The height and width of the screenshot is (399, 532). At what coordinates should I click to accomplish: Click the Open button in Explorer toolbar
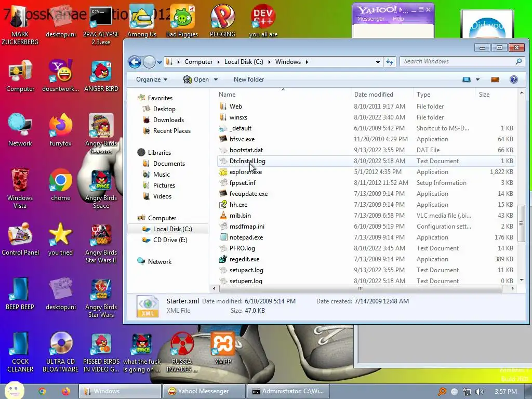(x=197, y=79)
